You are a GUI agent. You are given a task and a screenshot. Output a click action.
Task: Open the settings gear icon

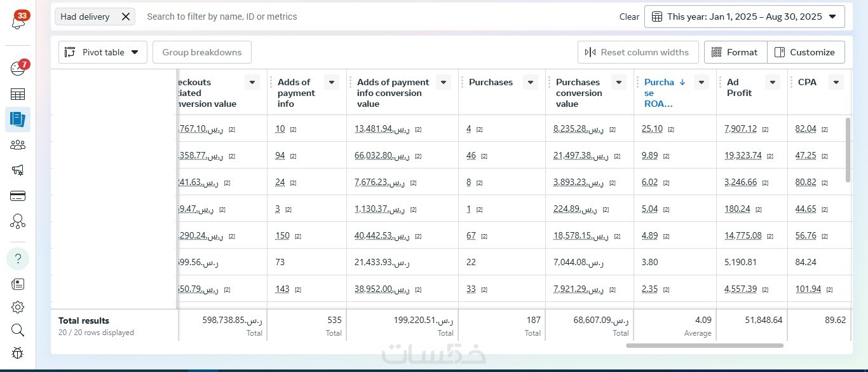pos(18,307)
